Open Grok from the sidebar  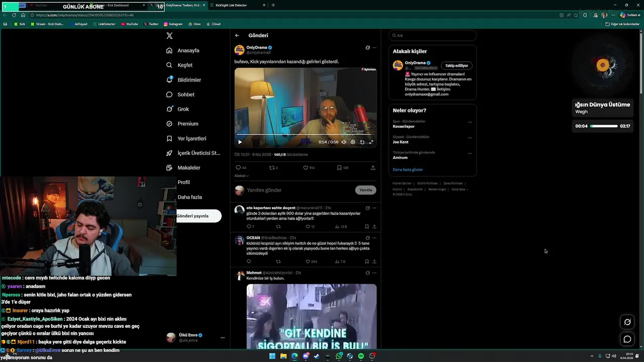coord(178,109)
